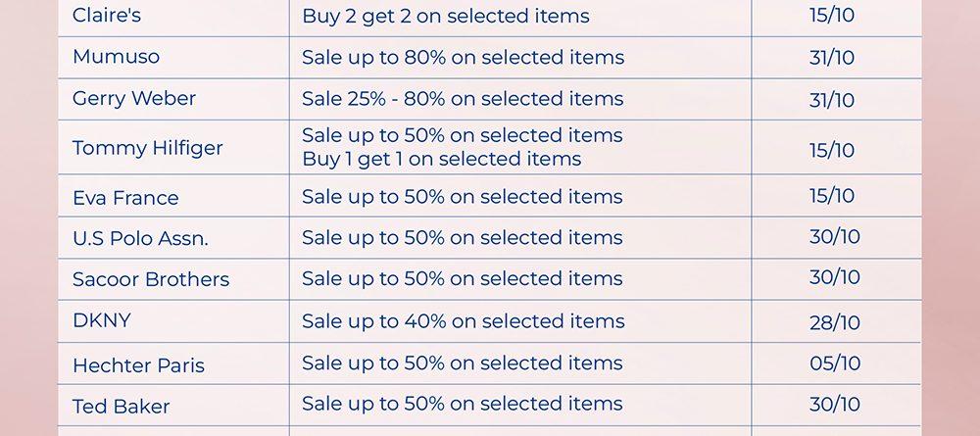Screen dimensions: 980x436
Task: Click the Eva France brand name
Action: tap(125, 198)
